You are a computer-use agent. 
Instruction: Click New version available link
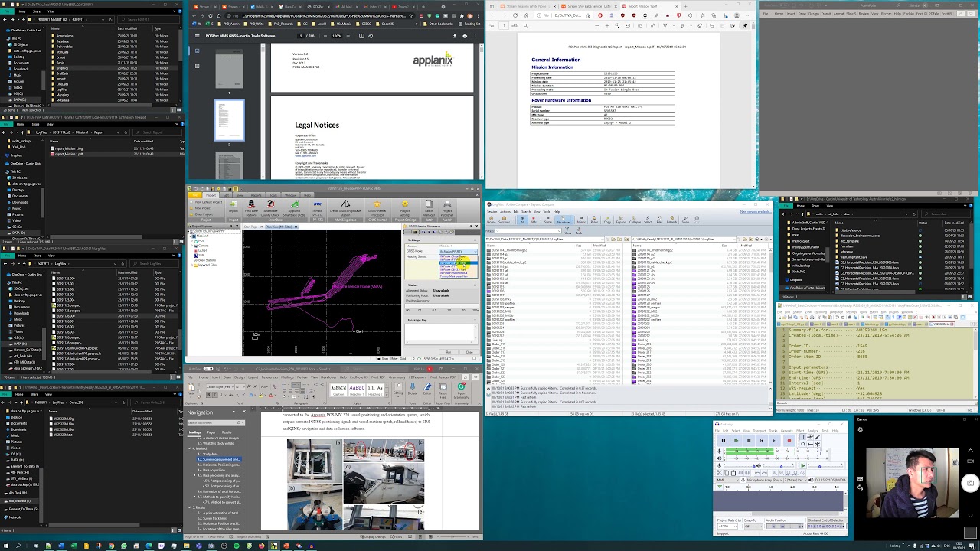pyautogui.click(x=756, y=211)
